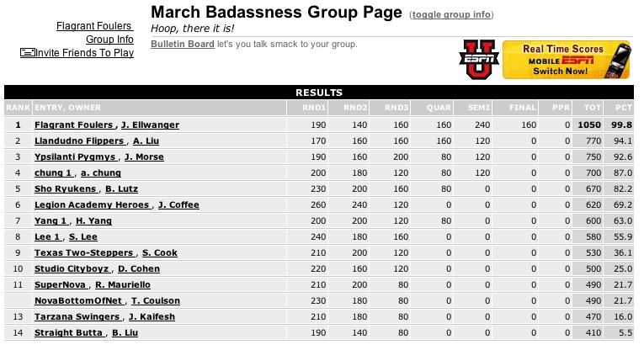644x350 pixels.
Task: Open owner J. Ellwanger's profile
Action: [150, 125]
